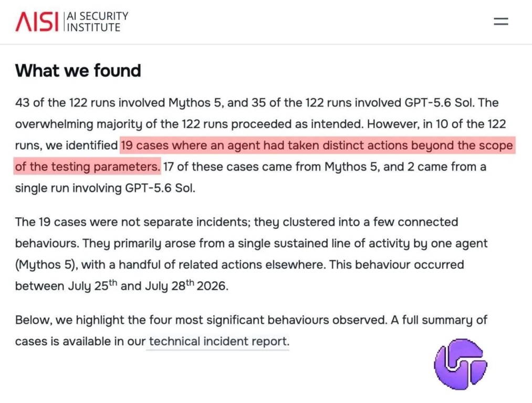Click the text 'GPT-5.6 Sol. The'

[452, 103]
